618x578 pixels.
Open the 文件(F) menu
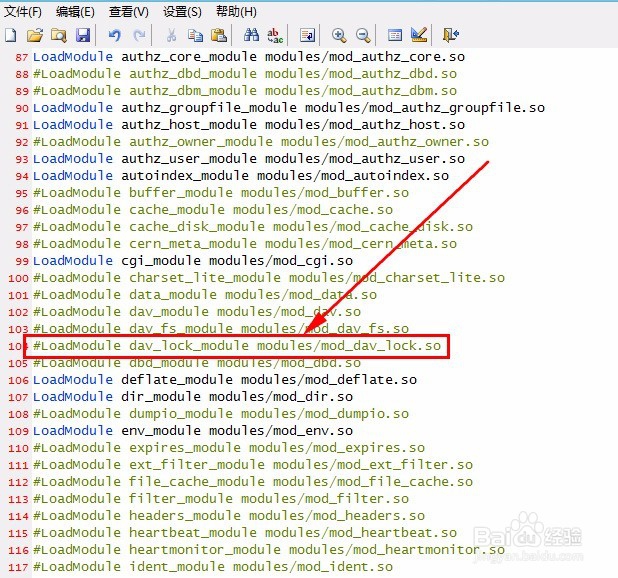[22, 12]
